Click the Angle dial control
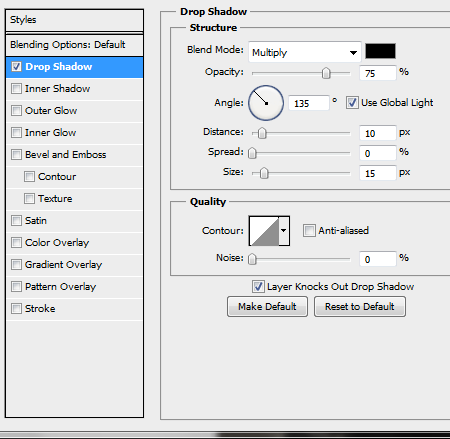The image size is (450, 439). [266, 103]
